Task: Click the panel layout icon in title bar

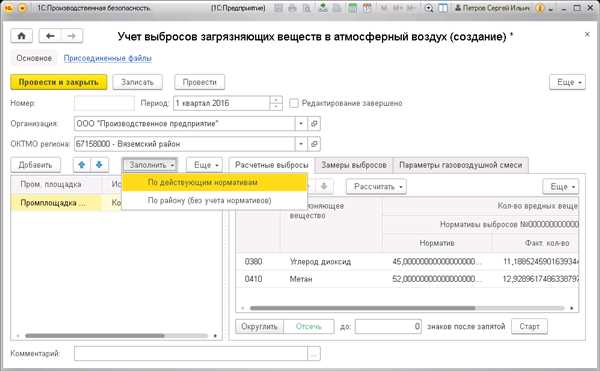Action: (x=443, y=8)
